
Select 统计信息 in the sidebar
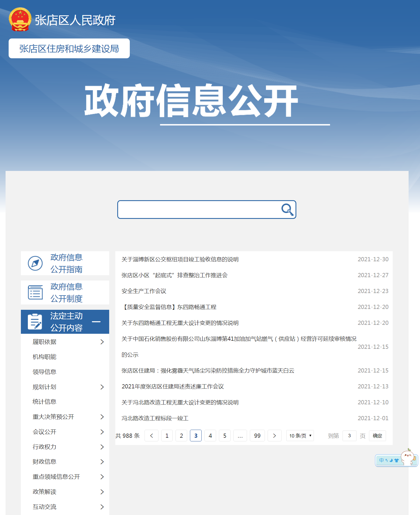tap(45, 402)
